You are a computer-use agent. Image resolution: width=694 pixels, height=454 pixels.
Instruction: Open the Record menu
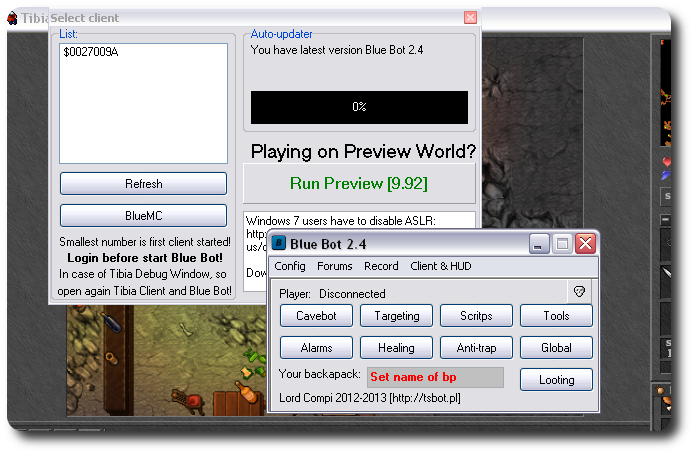pos(381,266)
